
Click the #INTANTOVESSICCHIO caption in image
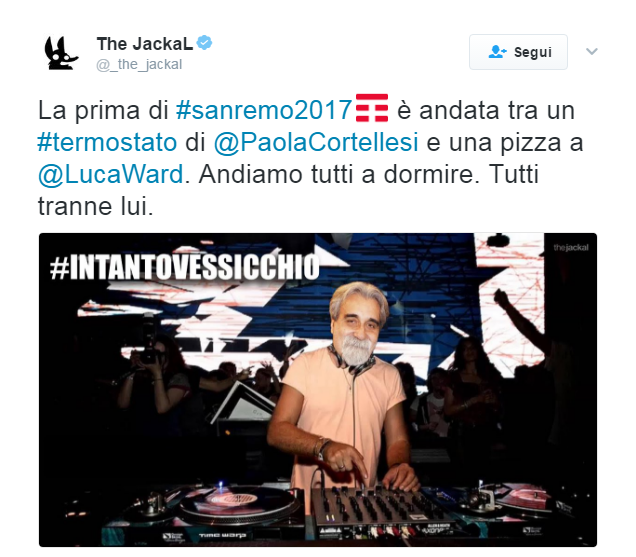click(185, 267)
